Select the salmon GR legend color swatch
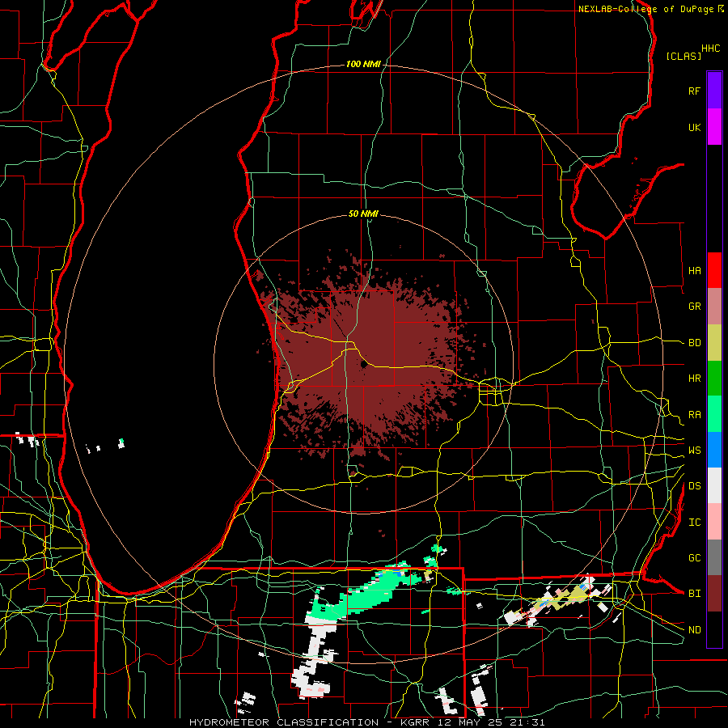Image resolution: width=728 pixels, height=728 pixels. 714,307
